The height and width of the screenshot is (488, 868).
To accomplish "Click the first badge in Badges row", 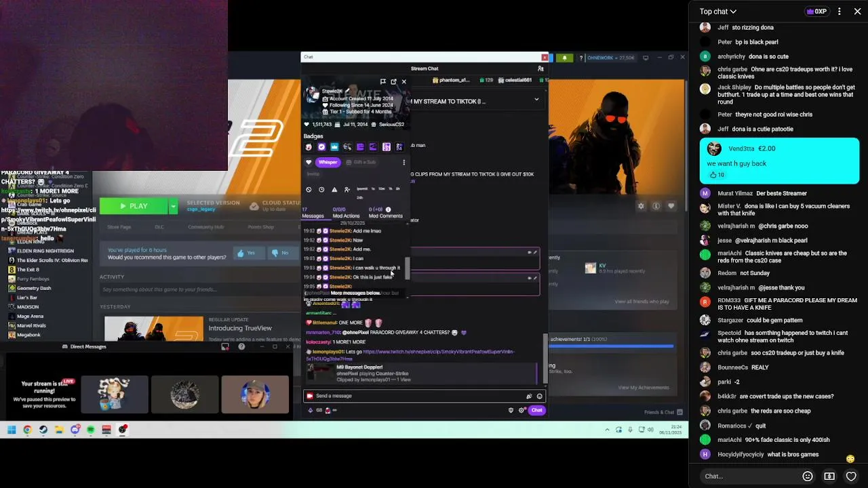I will 309,147.
